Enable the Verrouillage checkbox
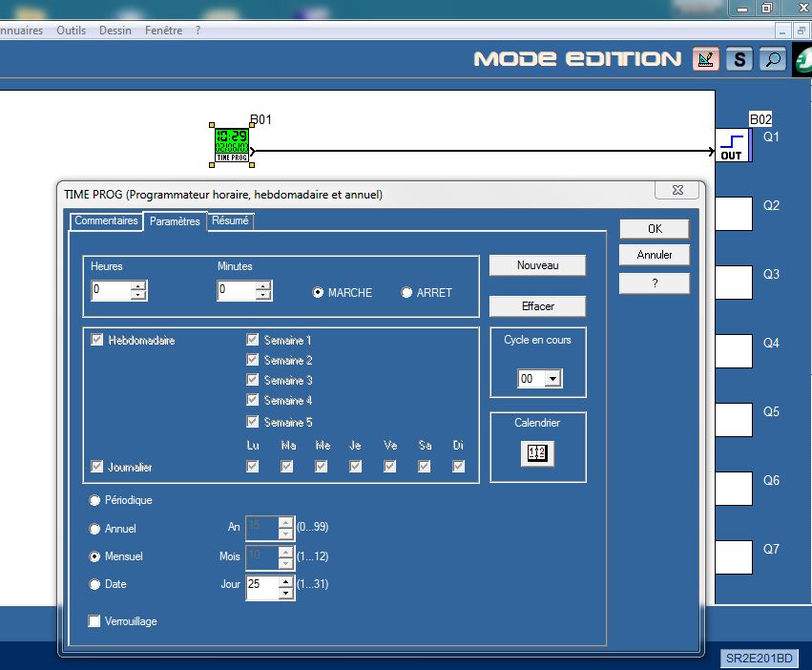 (94, 620)
